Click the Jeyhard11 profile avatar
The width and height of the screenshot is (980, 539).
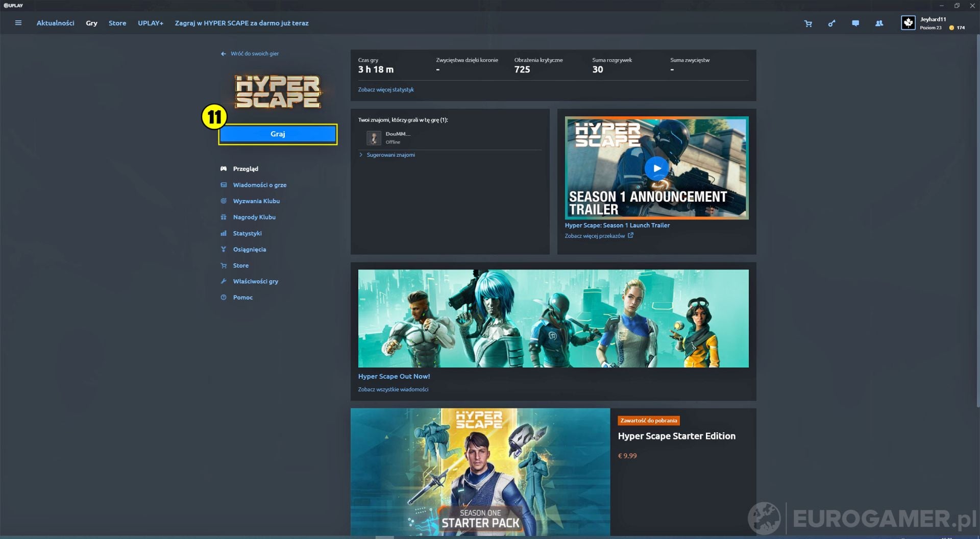pyautogui.click(x=908, y=23)
